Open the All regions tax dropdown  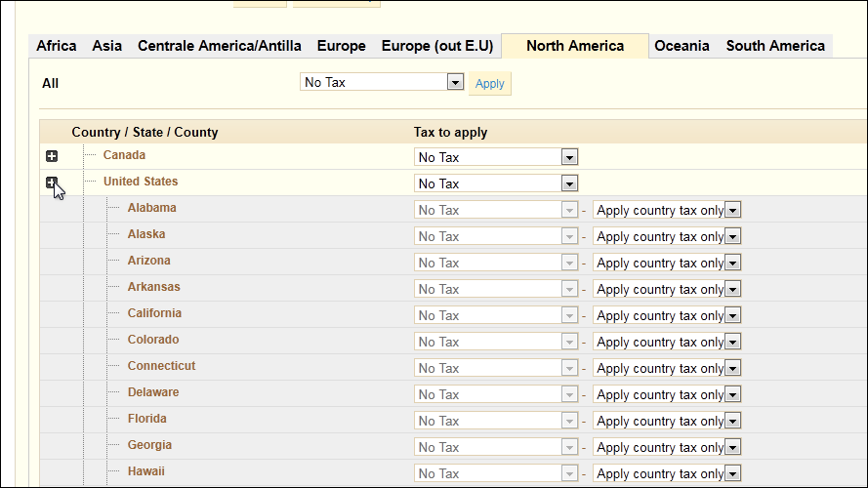pyautogui.click(x=382, y=82)
